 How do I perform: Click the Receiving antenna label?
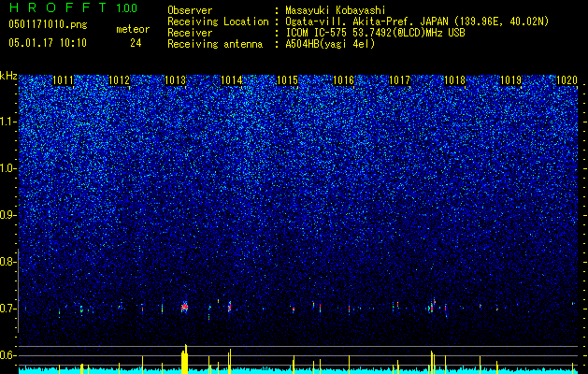pyautogui.click(x=215, y=44)
